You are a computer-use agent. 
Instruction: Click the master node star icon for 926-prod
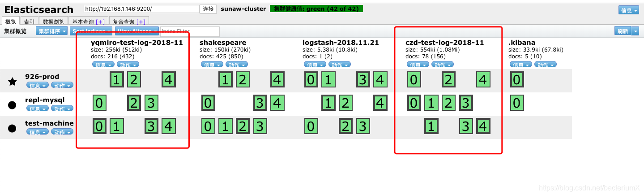[13, 82]
